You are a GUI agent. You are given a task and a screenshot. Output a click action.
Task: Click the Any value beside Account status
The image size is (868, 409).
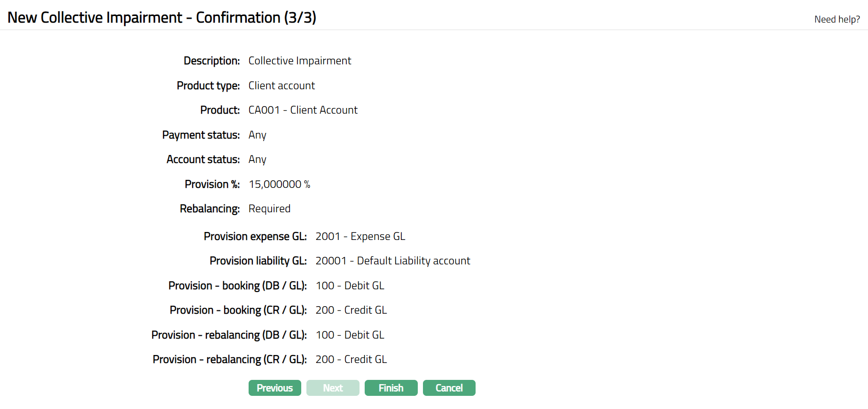257,160
